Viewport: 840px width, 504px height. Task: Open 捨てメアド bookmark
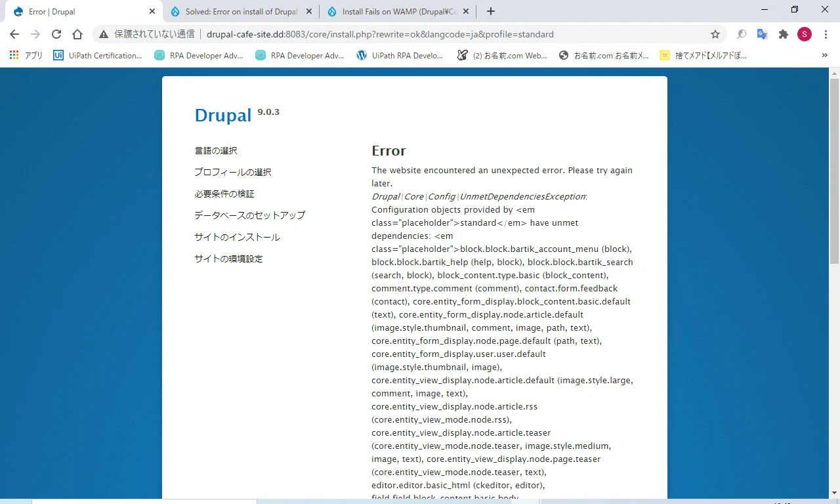[x=703, y=56]
